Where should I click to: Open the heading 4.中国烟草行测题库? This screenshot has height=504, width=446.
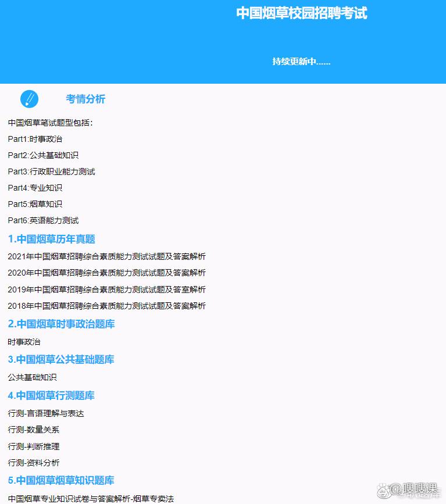[x=51, y=395]
